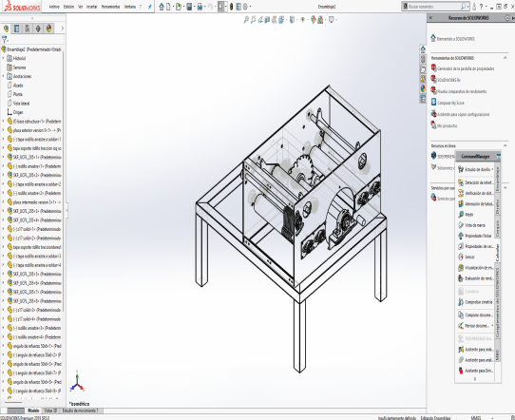The image size is (515, 420).
Task: Click the Print icon in top toolbar
Action: (x=200, y=7)
